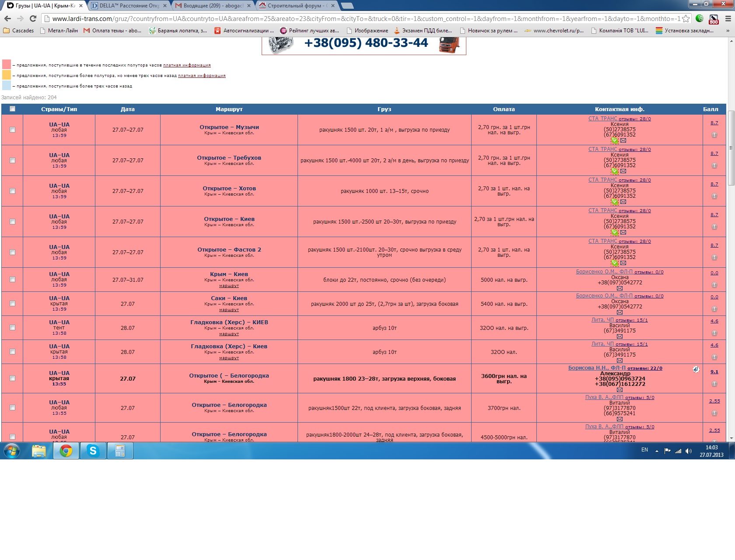The height and width of the screenshot is (560, 735).
Task: Click envelope icon under Оксана in Крым – Киев row
Action: 619,288
